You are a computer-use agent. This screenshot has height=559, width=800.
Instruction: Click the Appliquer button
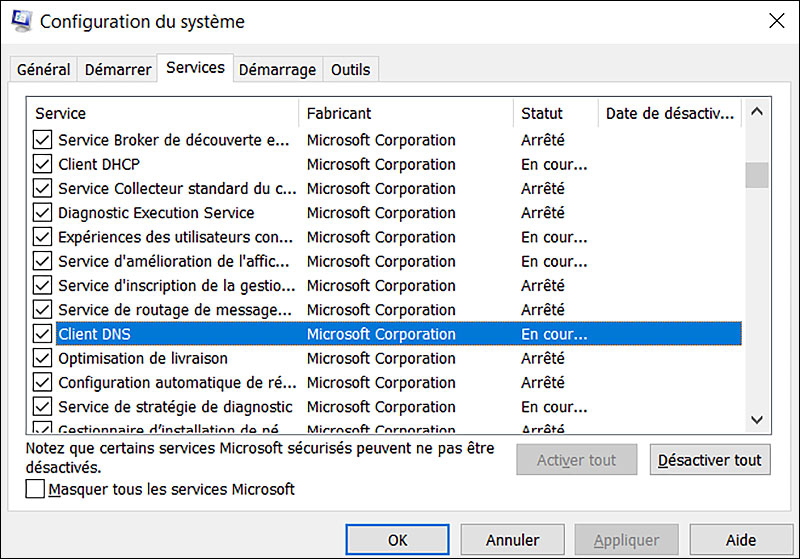click(627, 540)
